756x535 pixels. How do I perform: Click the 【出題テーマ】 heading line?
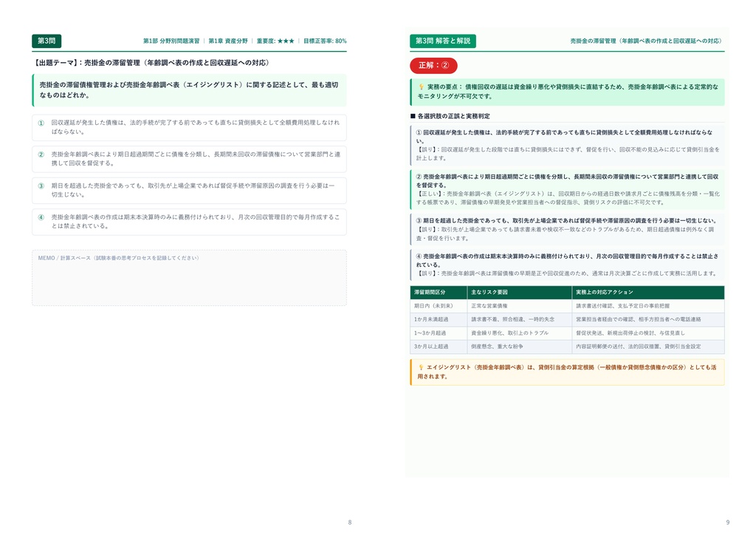[x=152, y=63]
